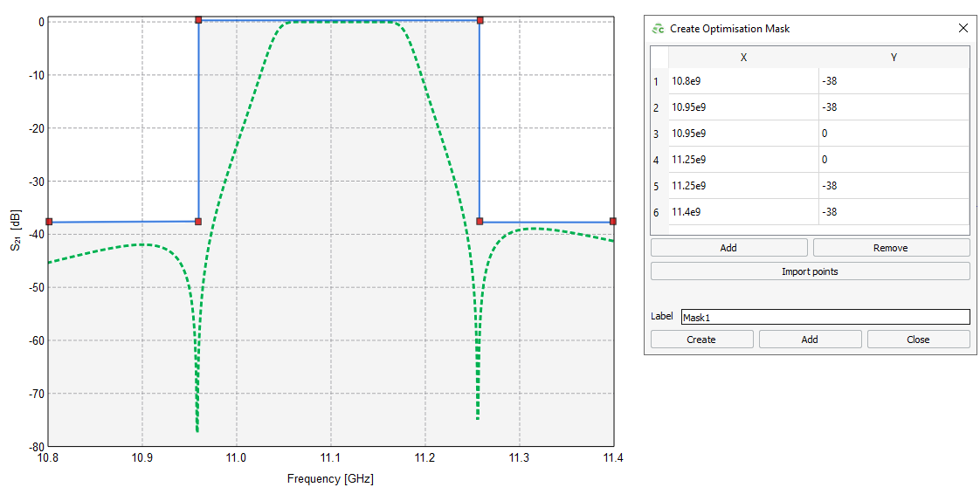Click the X cell containing 10.8e9

(x=743, y=82)
